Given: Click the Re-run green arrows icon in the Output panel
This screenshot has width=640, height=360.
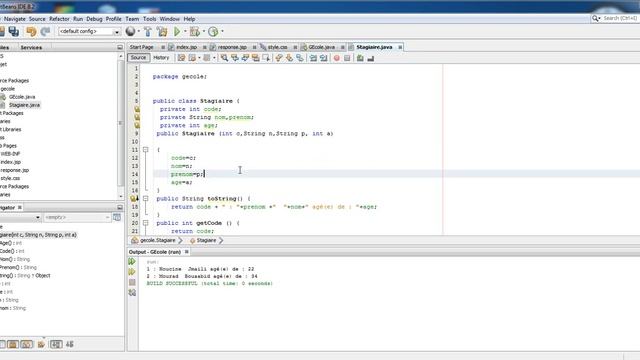Looking at the screenshot, I should (132, 261).
